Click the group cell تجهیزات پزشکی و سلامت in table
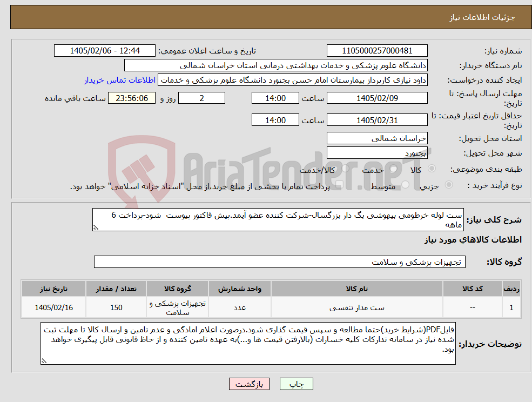This screenshot has height=402, width=532. pos(178,307)
